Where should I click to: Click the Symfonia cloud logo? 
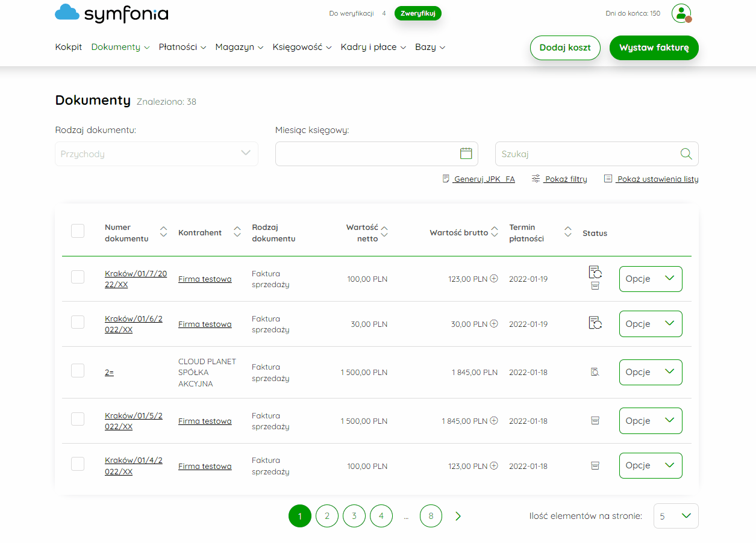pyautogui.click(x=111, y=13)
